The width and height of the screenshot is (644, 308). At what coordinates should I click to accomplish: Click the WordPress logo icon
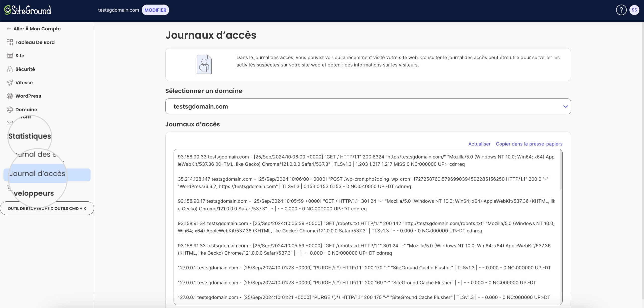(x=10, y=96)
